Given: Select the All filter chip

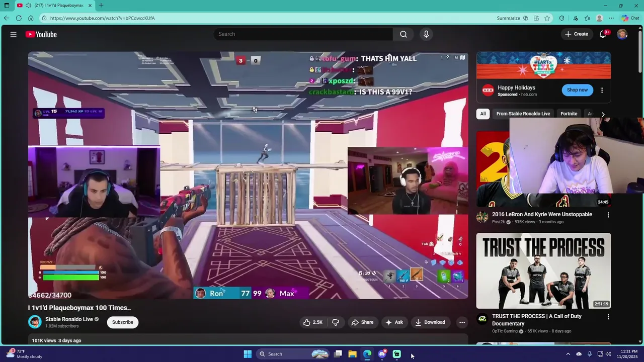Looking at the screenshot, I should (483, 114).
